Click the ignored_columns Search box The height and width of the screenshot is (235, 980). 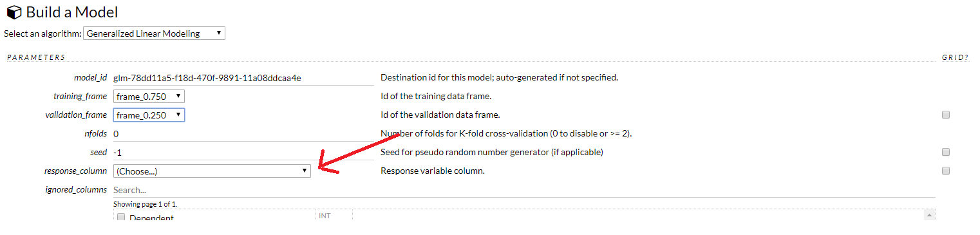pyautogui.click(x=523, y=190)
